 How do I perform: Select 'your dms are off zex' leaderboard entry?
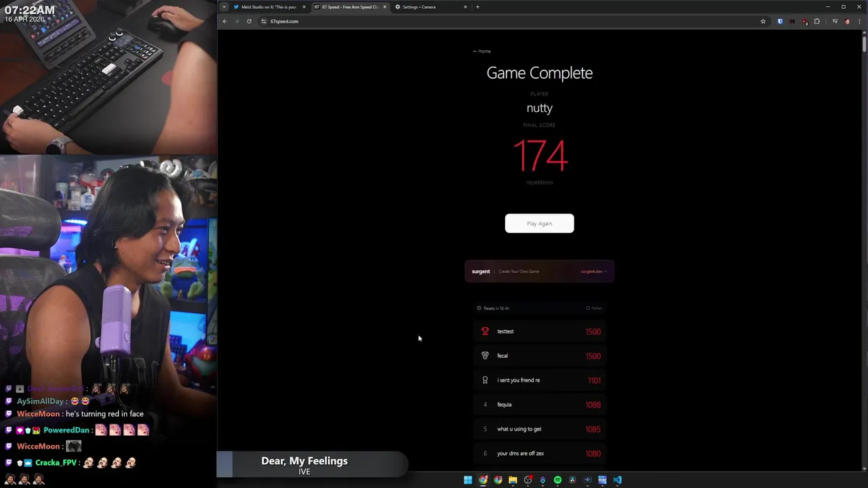pyautogui.click(x=540, y=453)
